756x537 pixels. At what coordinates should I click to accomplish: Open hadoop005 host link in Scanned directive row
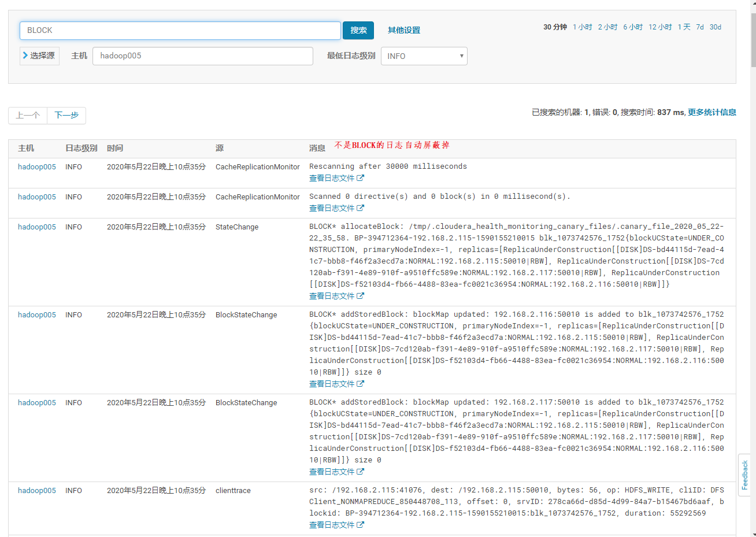point(37,197)
